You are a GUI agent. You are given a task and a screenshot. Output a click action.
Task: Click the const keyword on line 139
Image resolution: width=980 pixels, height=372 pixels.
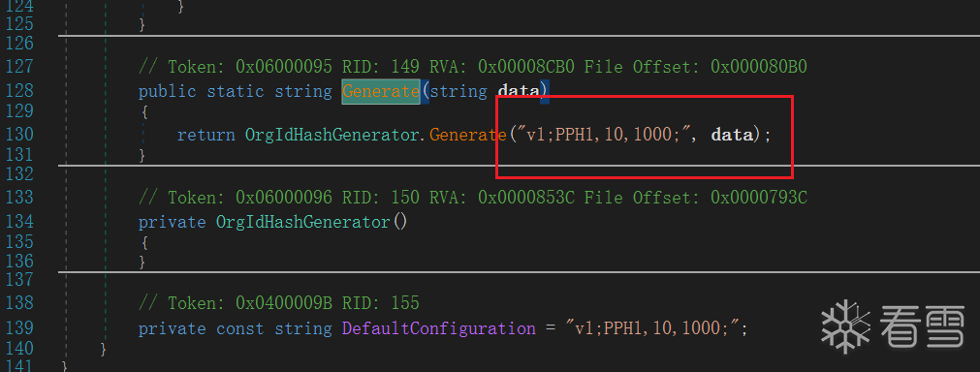240,328
